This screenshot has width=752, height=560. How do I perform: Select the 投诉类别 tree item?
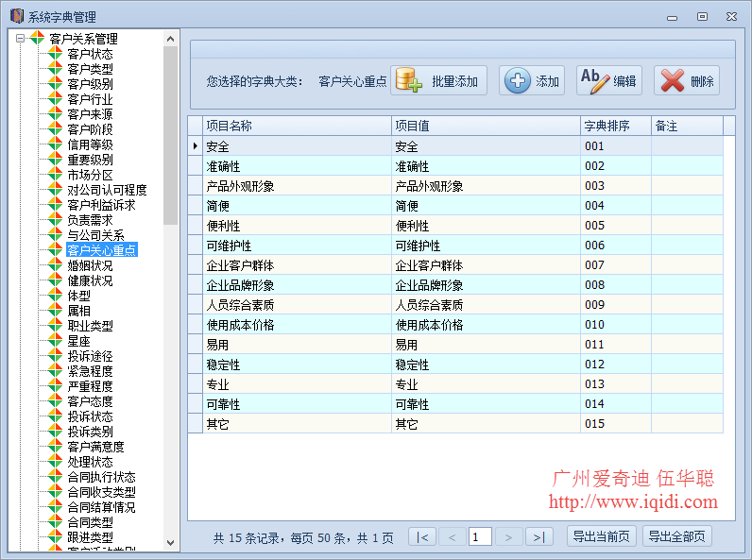(x=90, y=432)
